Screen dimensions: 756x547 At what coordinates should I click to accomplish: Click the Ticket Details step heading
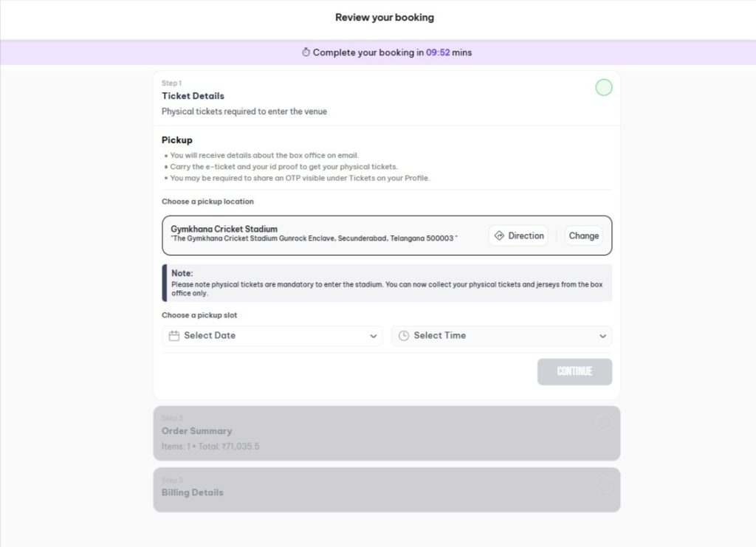[x=193, y=96]
